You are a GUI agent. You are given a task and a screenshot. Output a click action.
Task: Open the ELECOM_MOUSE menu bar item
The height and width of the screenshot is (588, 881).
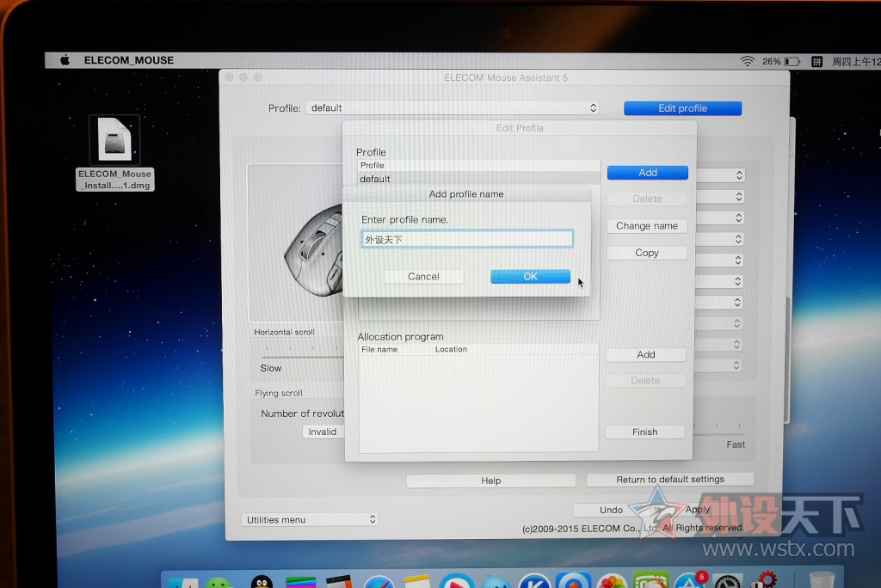tap(128, 61)
